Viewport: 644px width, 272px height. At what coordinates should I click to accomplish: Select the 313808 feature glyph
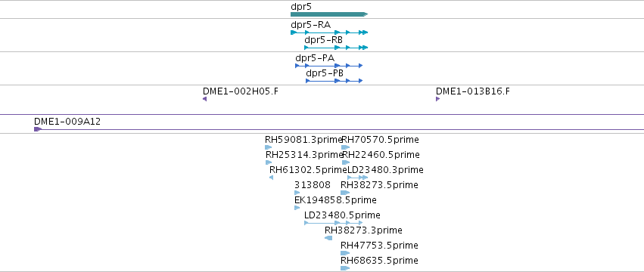[x=297, y=193]
